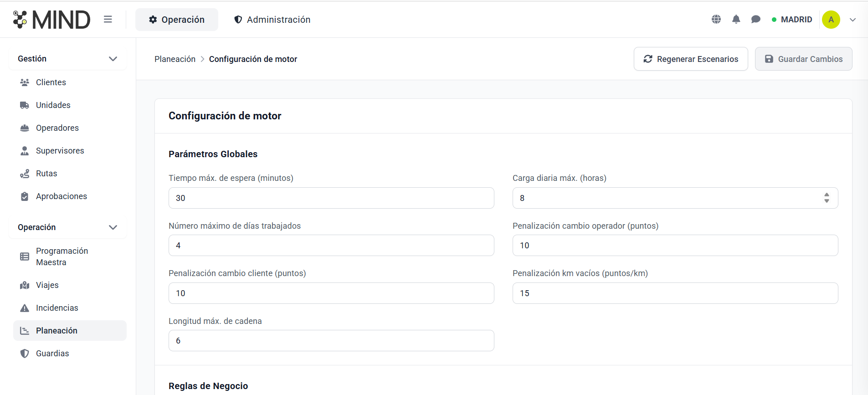Toggle the hamburger sidebar menu

108,19
